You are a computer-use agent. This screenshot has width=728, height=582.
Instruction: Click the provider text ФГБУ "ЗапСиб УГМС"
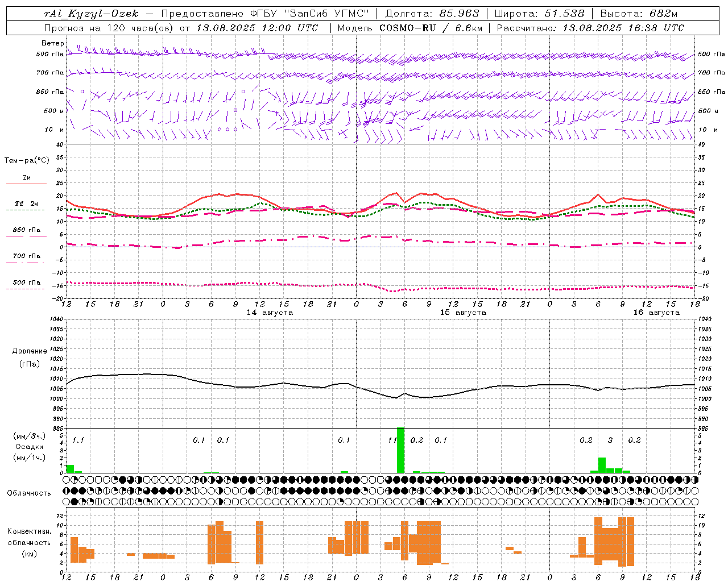[x=310, y=14]
